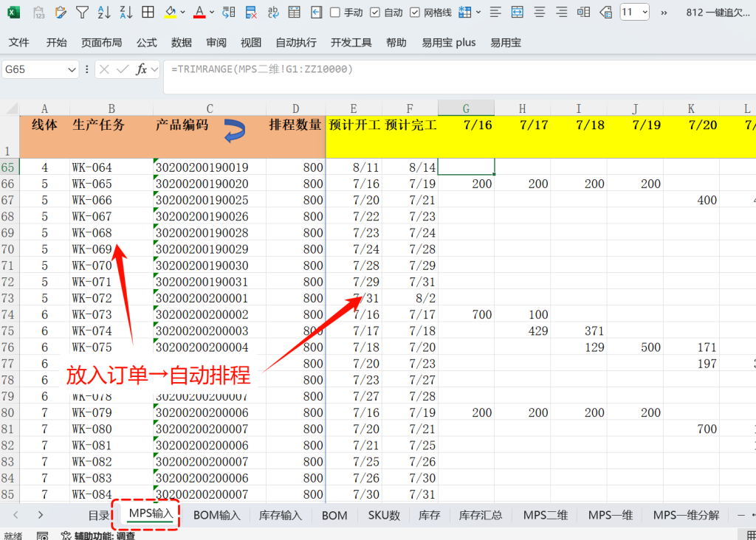Open the 开始 ribbon tab

point(56,42)
